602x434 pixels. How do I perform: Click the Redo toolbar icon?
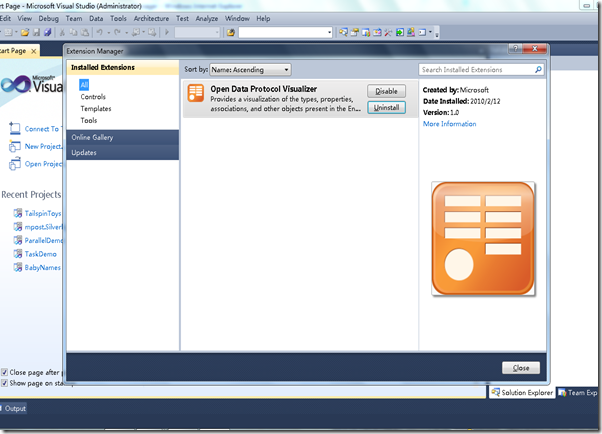(117, 33)
